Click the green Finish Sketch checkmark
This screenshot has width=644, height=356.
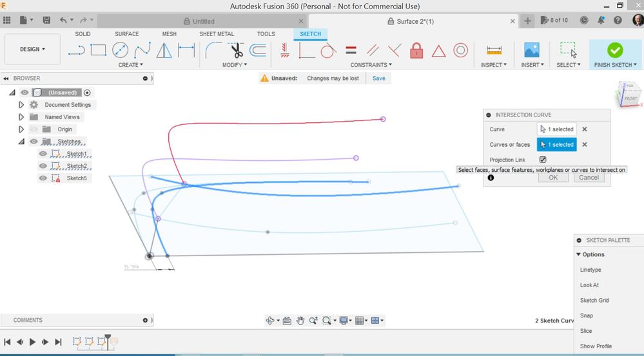coord(615,50)
